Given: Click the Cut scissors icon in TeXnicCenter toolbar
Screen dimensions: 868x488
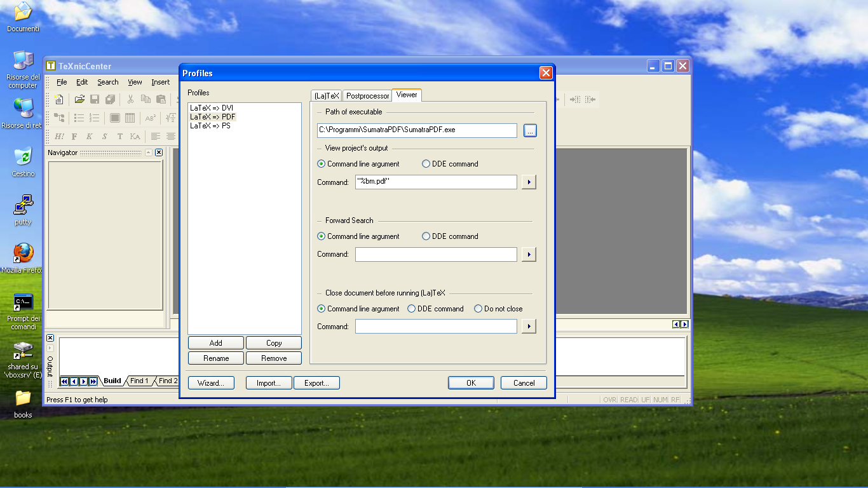Looking at the screenshot, I should [x=130, y=99].
